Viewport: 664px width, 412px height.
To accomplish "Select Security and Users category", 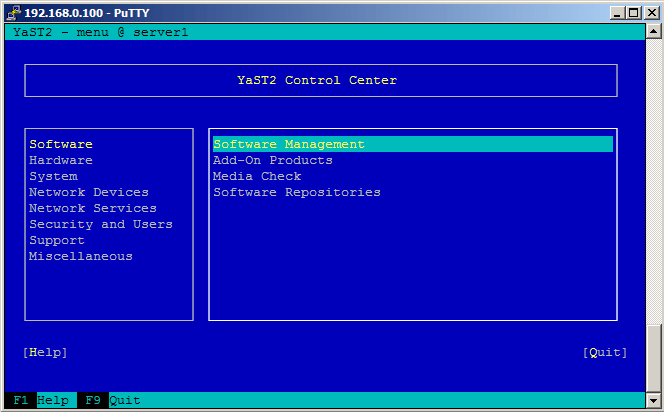I will click(100, 224).
